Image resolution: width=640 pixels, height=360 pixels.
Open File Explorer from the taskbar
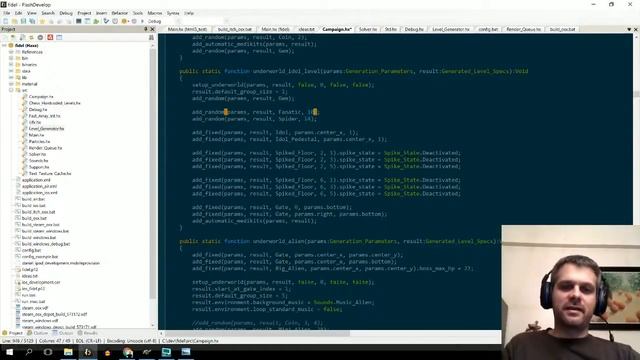(x=68, y=352)
